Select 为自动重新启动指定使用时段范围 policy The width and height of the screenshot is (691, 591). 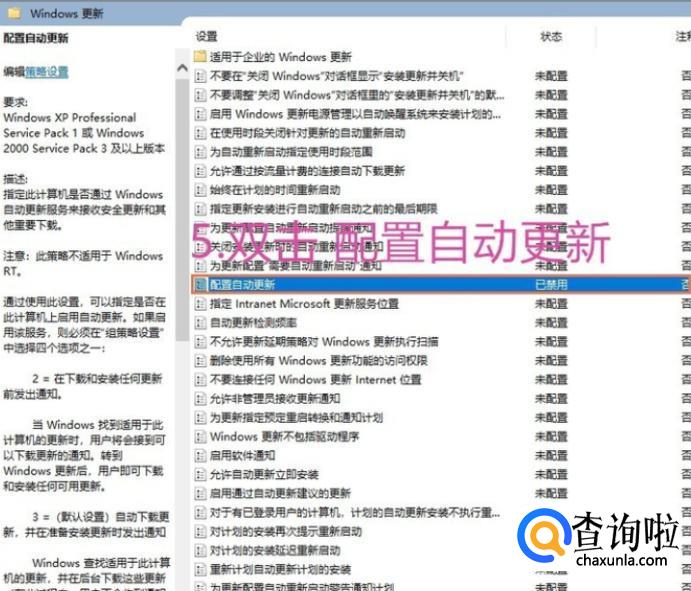coord(291,152)
